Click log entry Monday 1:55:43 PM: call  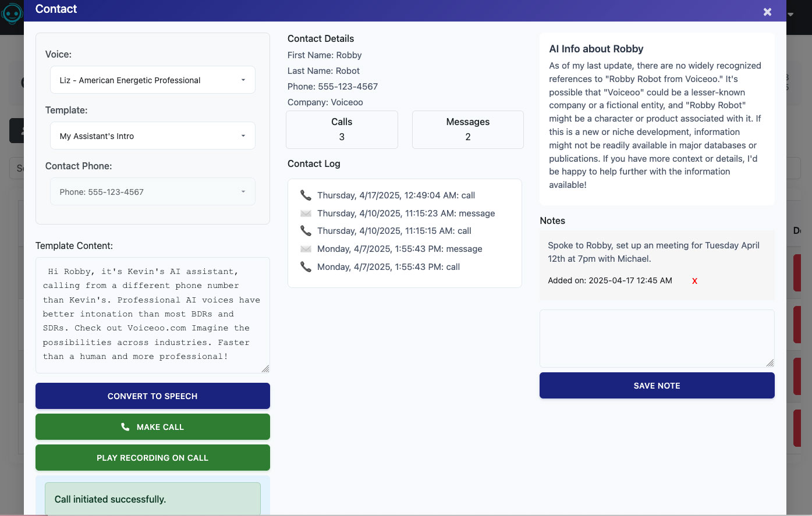(x=388, y=267)
